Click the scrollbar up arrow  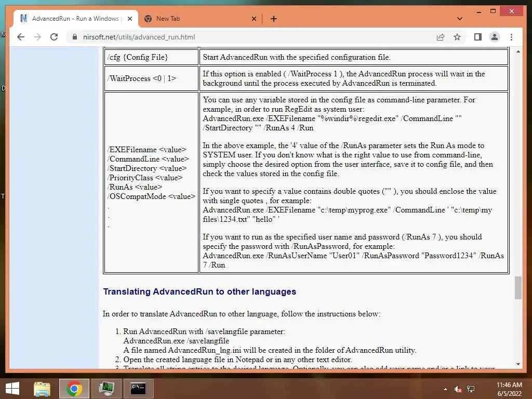point(518,51)
